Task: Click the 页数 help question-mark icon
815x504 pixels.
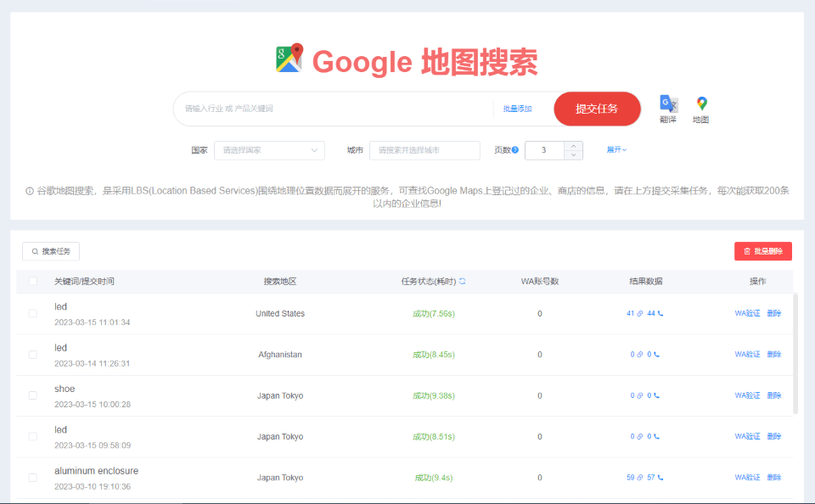Action: click(515, 150)
